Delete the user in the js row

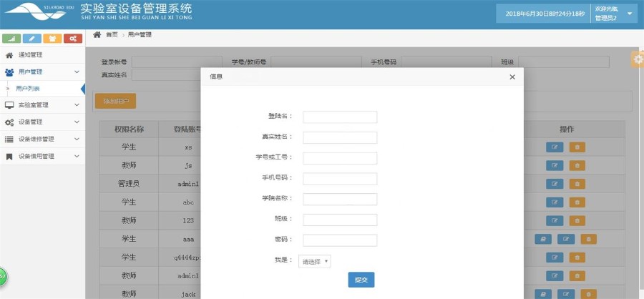(x=577, y=165)
